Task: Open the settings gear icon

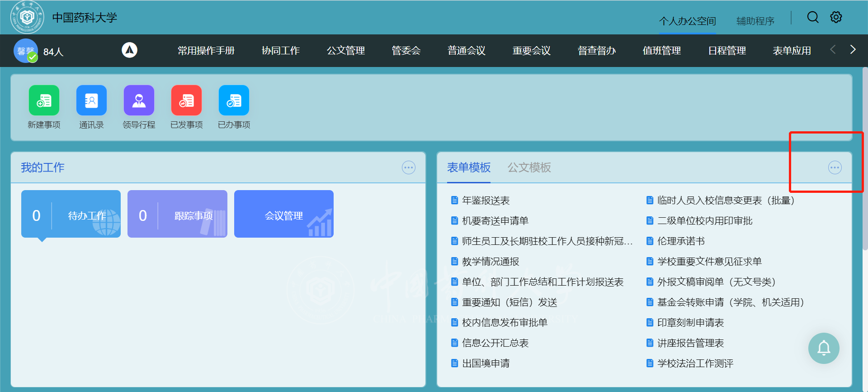Action: click(x=836, y=17)
